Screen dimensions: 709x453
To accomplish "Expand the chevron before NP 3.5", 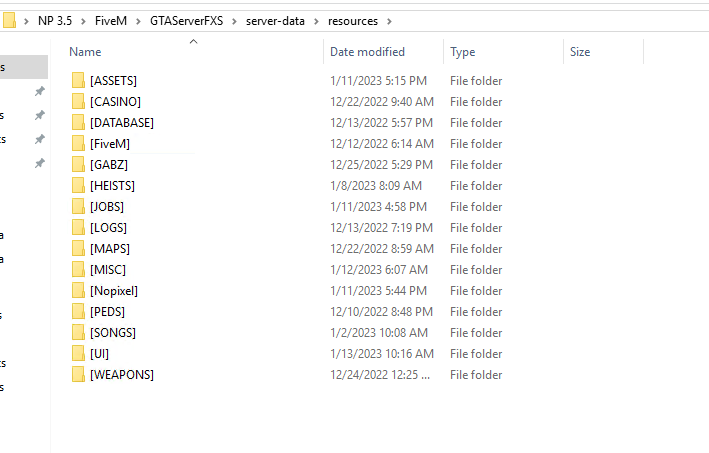I will coord(26,21).
